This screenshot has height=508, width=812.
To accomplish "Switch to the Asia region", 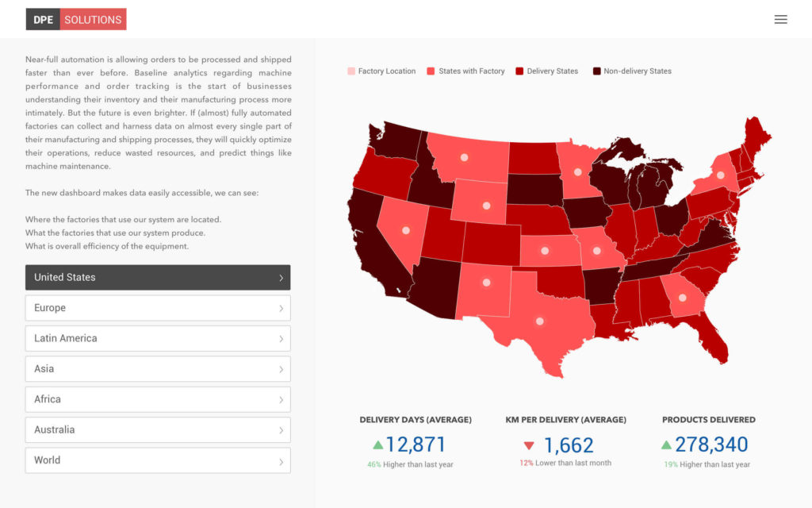I will (158, 369).
